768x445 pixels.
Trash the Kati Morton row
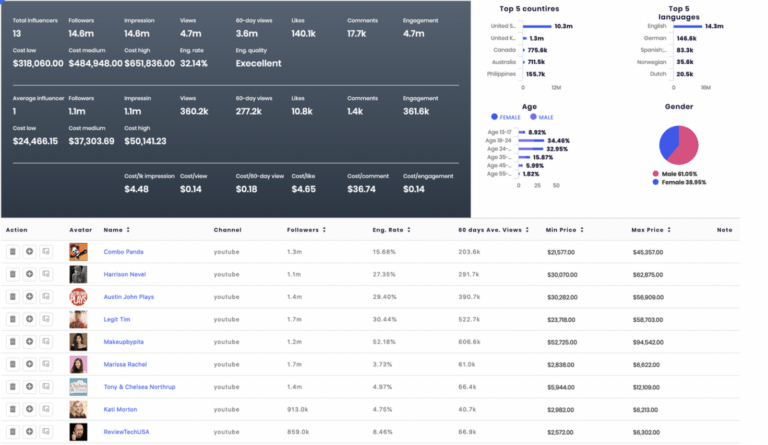pyautogui.click(x=13, y=409)
